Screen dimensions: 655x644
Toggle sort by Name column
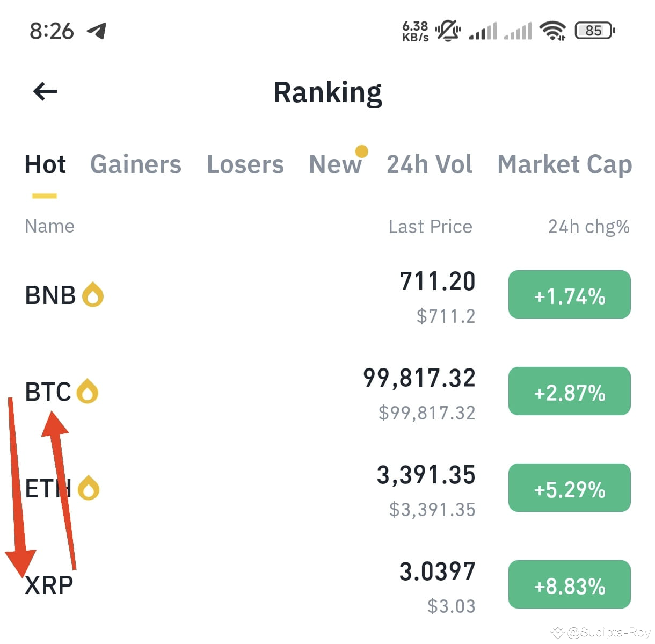pyautogui.click(x=49, y=226)
